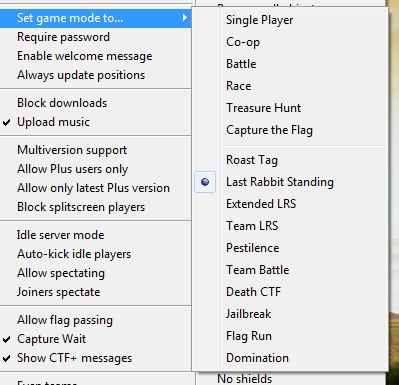
Task: Open the Set game mode to submenu
Action: [95, 18]
